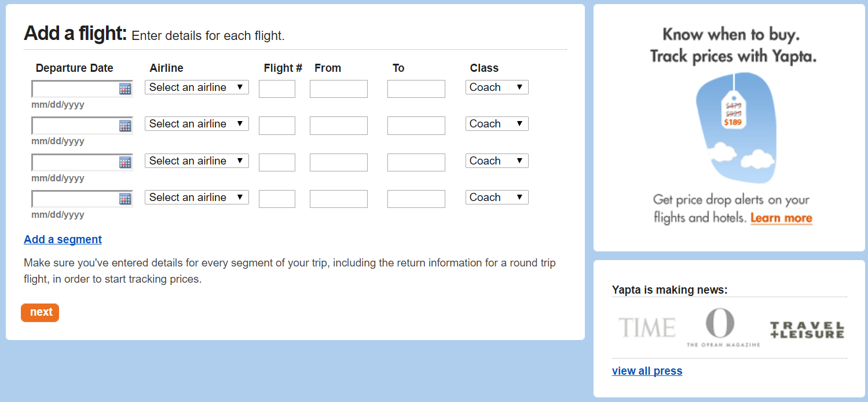The width and height of the screenshot is (868, 402).
Task: Click the Travel + Leisure logo
Action: (x=807, y=330)
